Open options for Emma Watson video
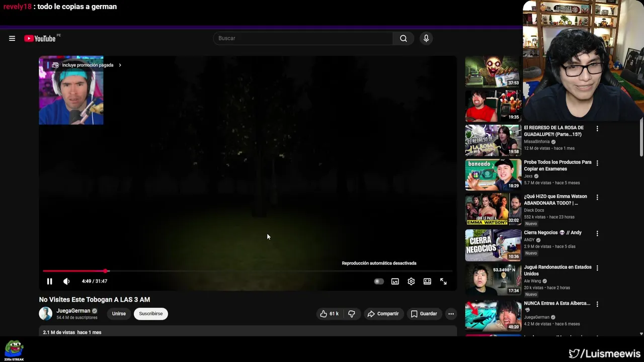Viewport: 644px width, 362px height. tap(597, 197)
